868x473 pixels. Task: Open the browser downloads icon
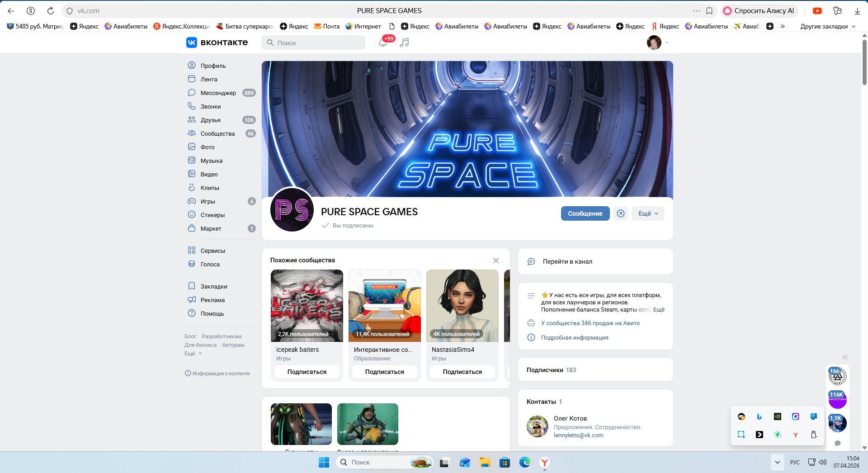[857, 11]
